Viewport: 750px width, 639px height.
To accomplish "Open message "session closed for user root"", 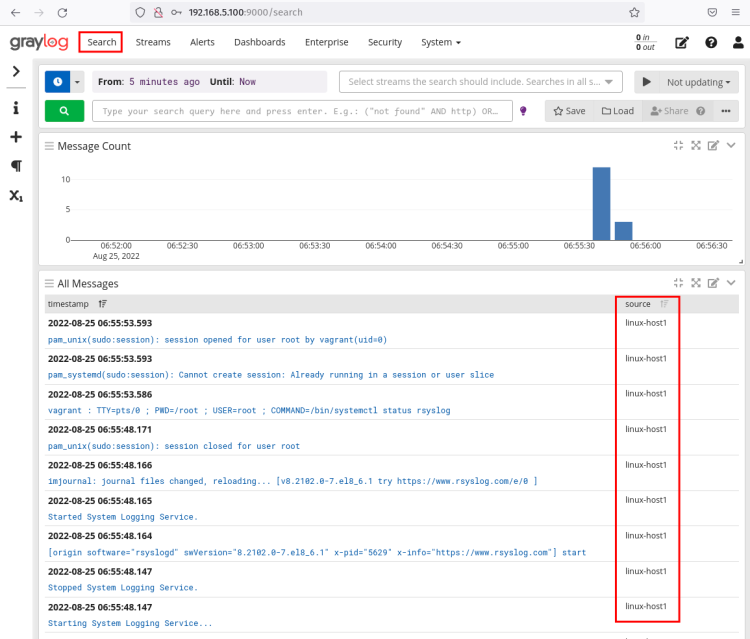I will 174,446.
